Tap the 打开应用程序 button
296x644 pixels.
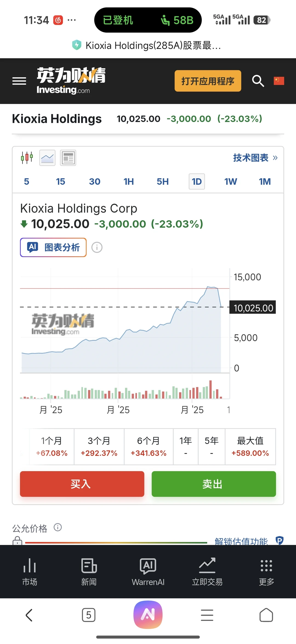click(208, 81)
